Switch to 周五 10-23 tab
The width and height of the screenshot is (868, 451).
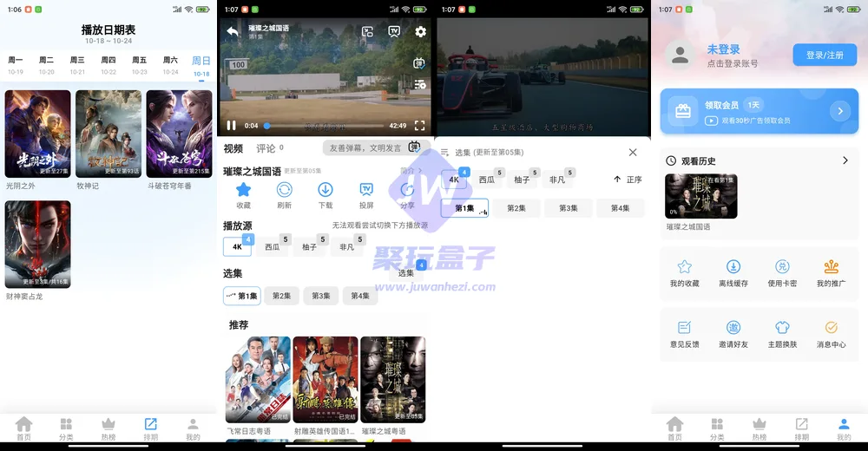pos(140,65)
